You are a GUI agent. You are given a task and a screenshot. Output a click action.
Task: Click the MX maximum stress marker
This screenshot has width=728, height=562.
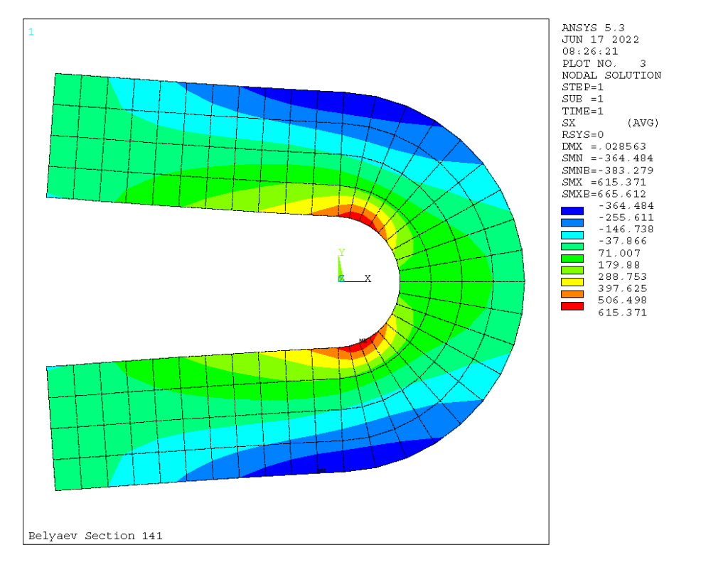pos(363,342)
